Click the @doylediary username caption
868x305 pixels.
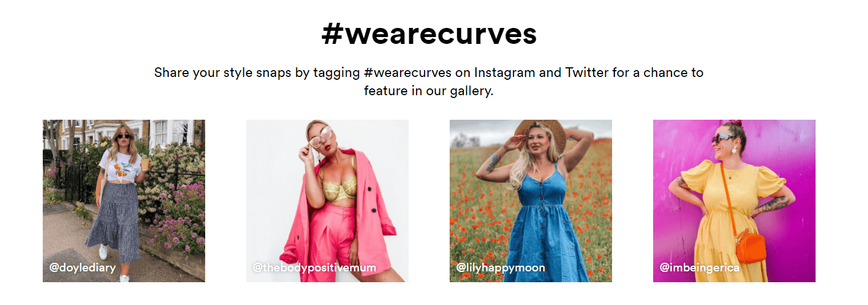pyautogui.click(x=83, y=267)
